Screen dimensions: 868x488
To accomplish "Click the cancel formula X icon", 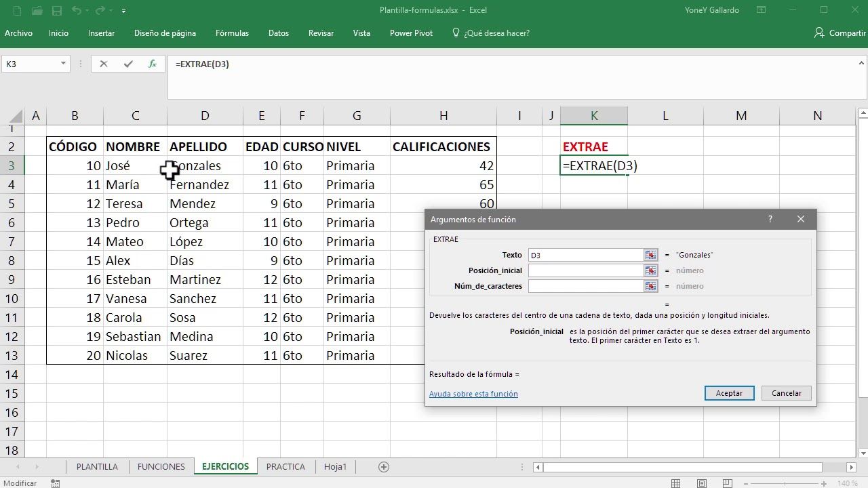I will [x=103, y=64].
